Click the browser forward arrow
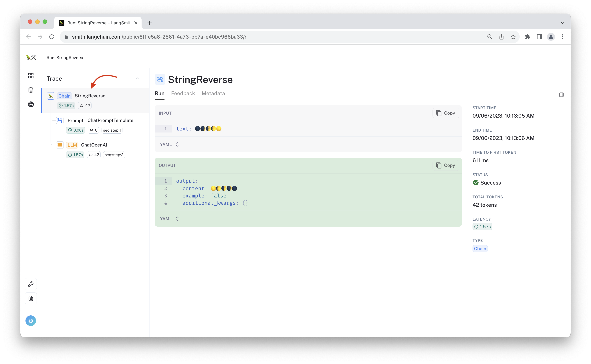The height and width of the screenshot is (364, 591). tap(40, 37)
